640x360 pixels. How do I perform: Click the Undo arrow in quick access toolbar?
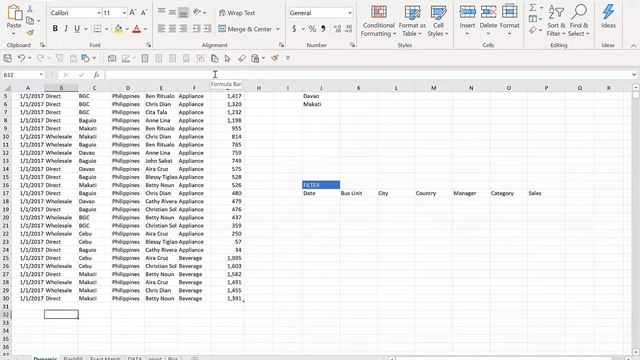tap(21, 58)
